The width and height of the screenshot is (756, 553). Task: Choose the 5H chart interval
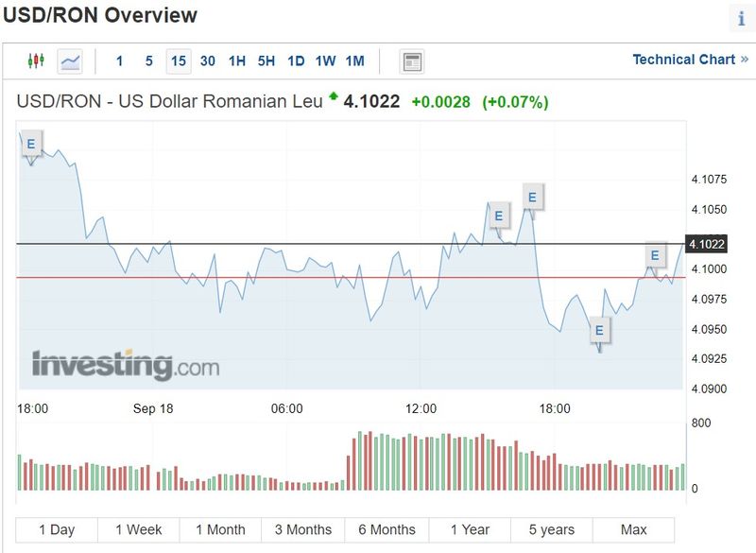266,61
